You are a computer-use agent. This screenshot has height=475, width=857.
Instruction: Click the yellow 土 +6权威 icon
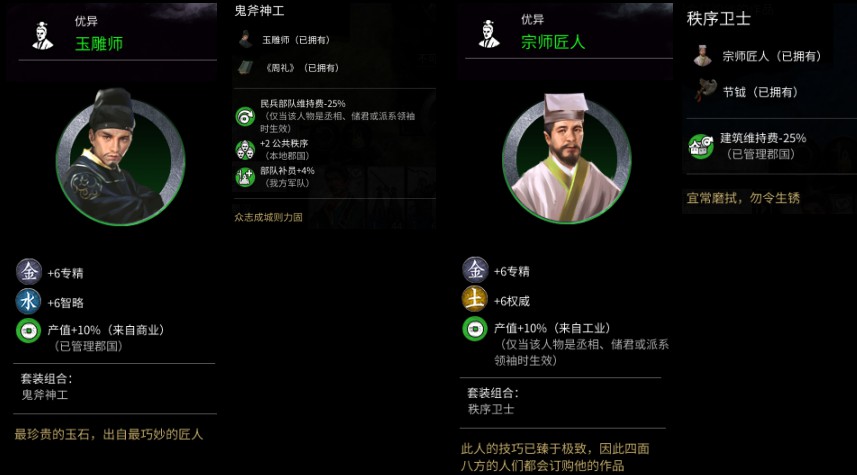tap(475, 300)
